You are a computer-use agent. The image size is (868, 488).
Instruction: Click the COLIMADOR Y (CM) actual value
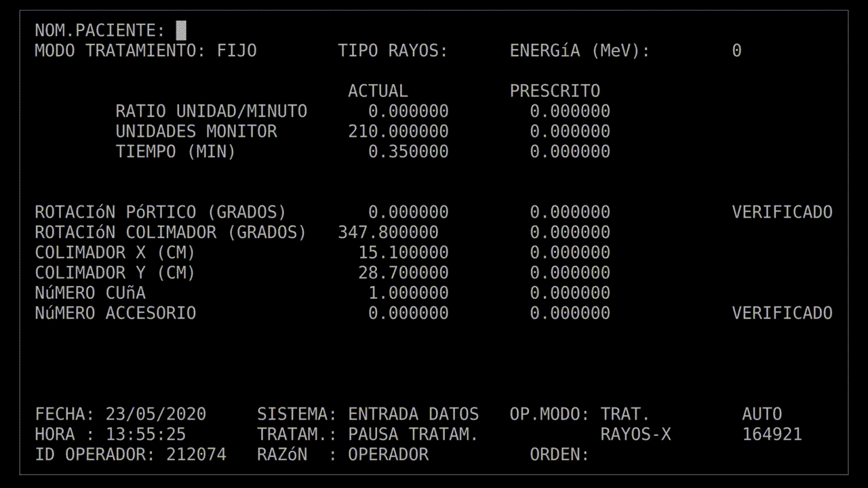click(x=403, y=272)
